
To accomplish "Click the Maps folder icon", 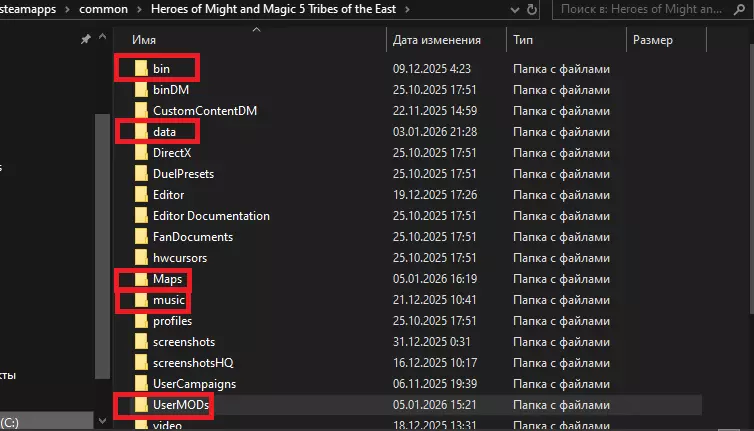I will [x=140, y=279].
